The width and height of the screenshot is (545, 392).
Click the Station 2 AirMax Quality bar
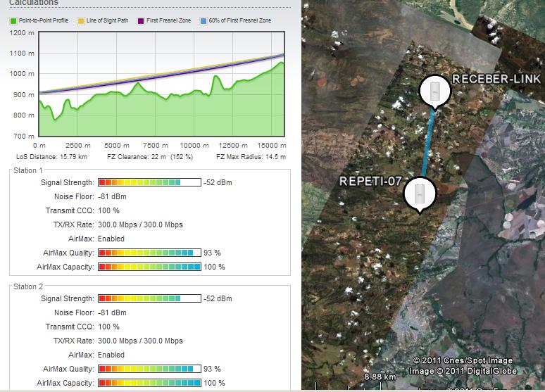[x=149, y=369]
